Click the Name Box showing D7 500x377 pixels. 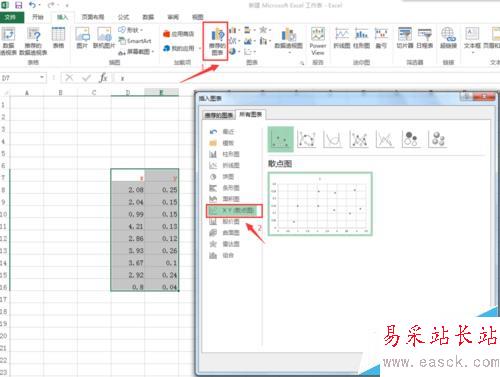[19, 78]
